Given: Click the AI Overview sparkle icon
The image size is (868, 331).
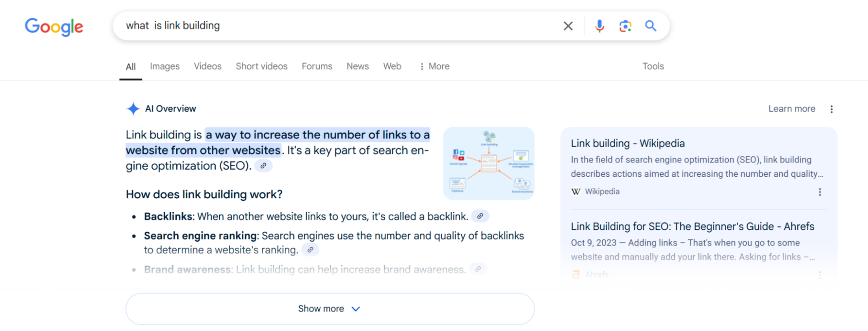Looking at the screenshot, I should pyautogui.click(x=133, y=109).
